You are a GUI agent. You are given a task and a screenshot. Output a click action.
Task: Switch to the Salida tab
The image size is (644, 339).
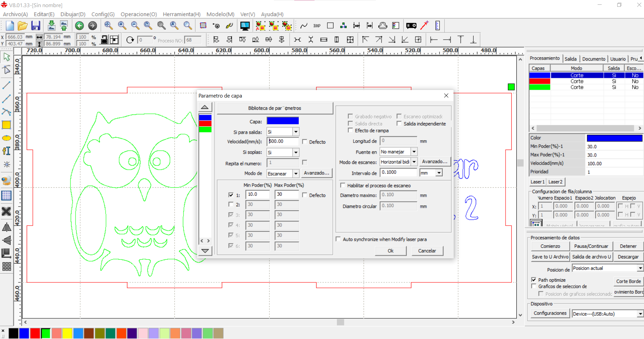[x=571, y=59]
